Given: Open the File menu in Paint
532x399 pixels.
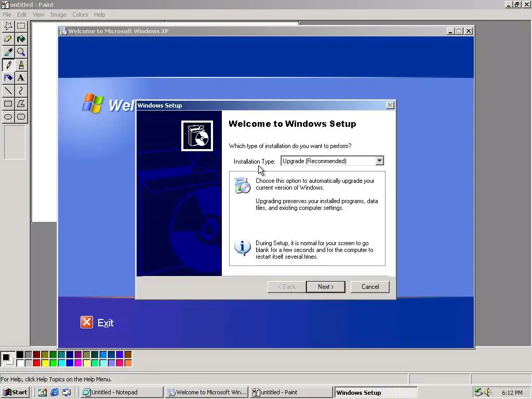Looking at the screenshot, I should [7, 15].
